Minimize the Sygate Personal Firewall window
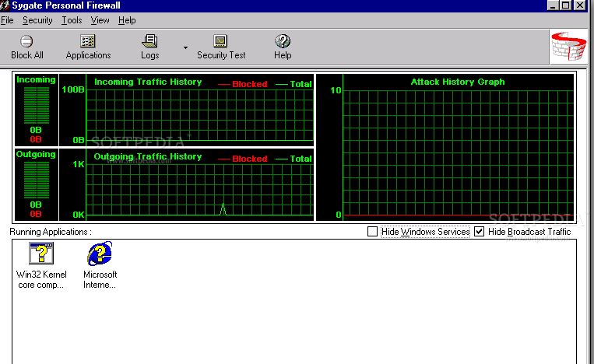Viewport: 594px width, 364px height. coord(553,5)
